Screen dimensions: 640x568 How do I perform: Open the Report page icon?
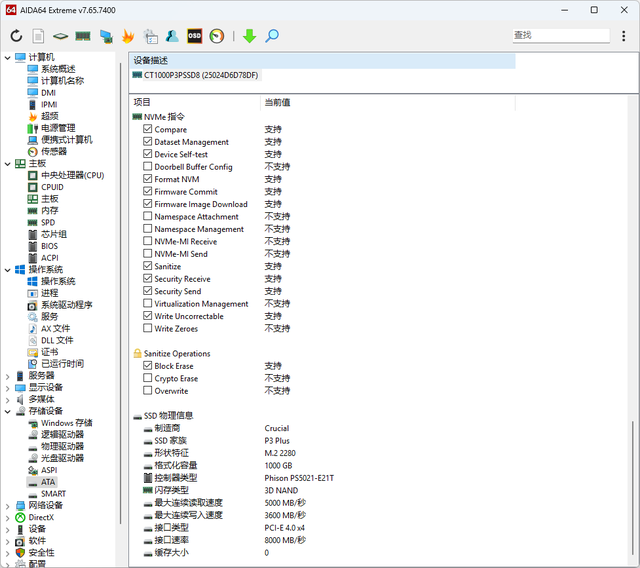[38, 36]
